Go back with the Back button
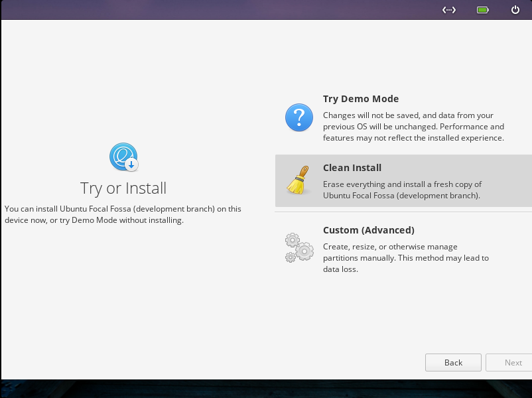Screen dimensions: 532x398 tap(453, 362)
